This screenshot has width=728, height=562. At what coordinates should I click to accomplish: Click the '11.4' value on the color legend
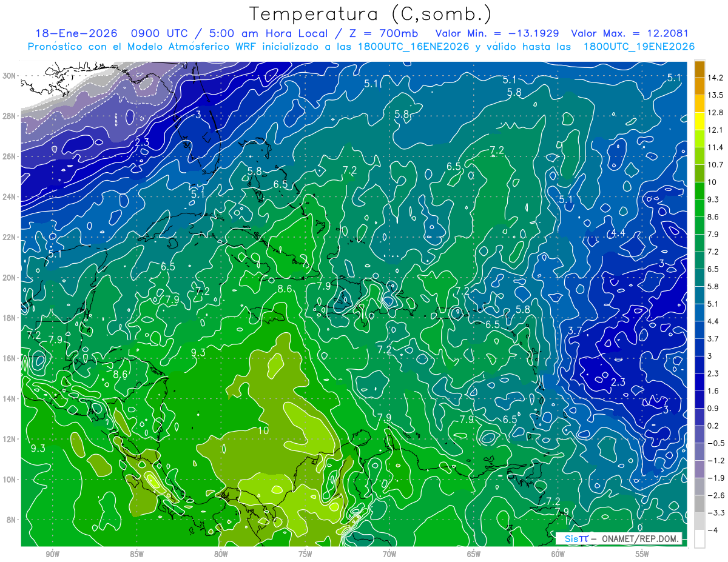tap(716, 147)
